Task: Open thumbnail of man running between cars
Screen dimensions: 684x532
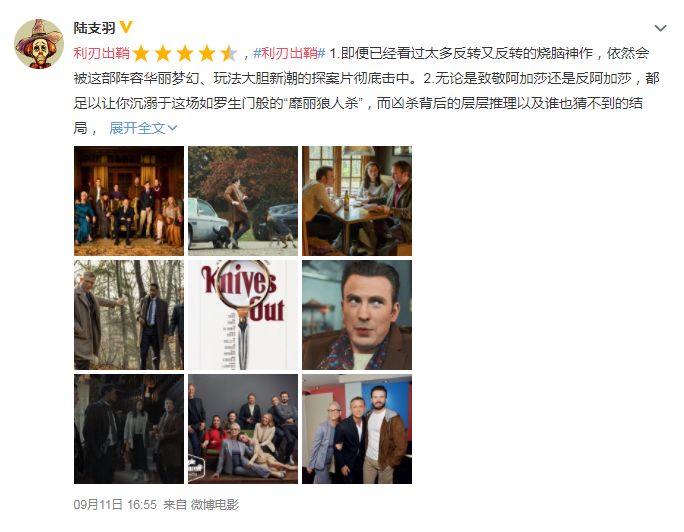Action: [243, 201]
